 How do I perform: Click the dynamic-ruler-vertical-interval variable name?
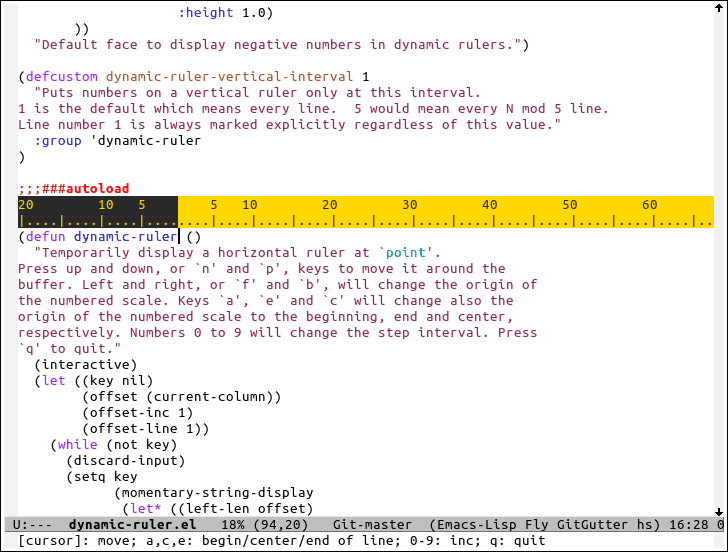[229, 77]
